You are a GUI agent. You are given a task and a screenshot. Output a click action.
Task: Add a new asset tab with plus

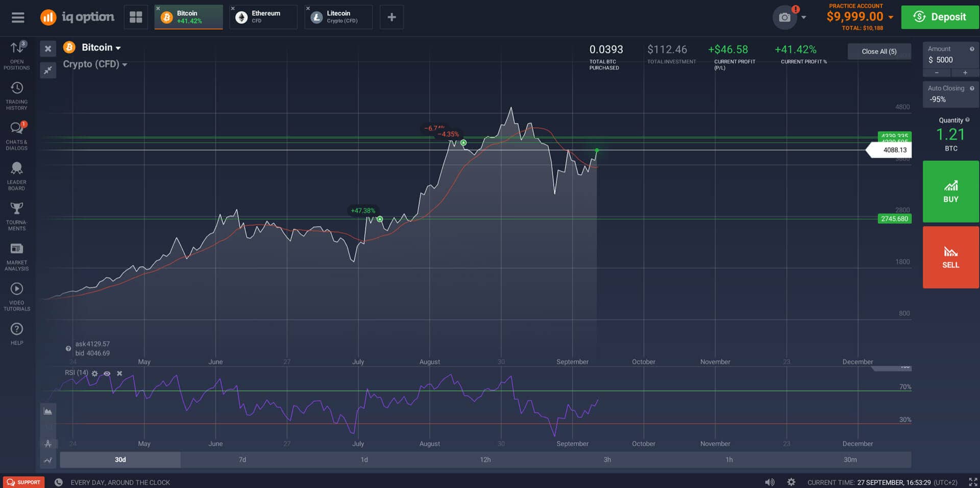(x=391, y=17)
